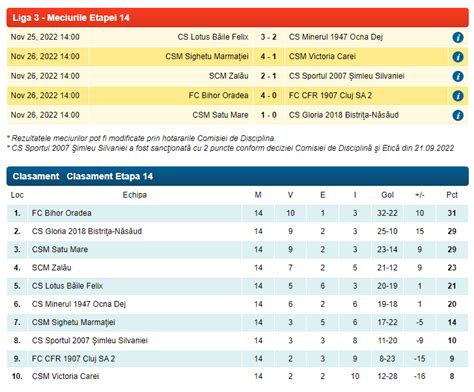Open info icon for Lotus Băile Felix match
The width and height of the screenshot is (474, 392).
pyautogui.click(x=458, y=37)
